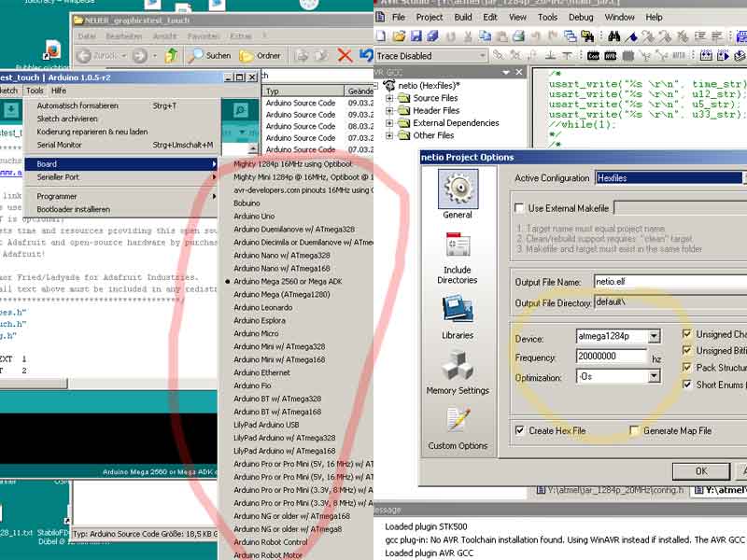Click Explorer's blue undo arrow icon
This screenshot has height=560, width=747.
366,56
